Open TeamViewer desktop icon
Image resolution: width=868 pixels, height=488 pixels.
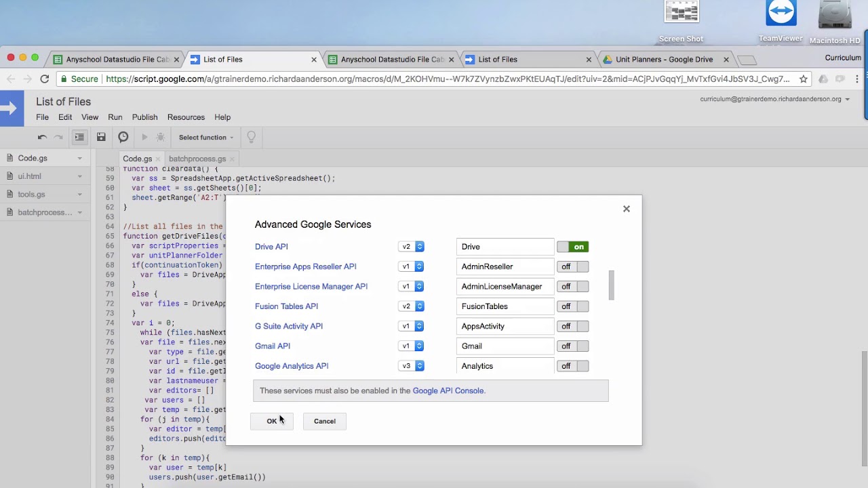tap(781, 22)
